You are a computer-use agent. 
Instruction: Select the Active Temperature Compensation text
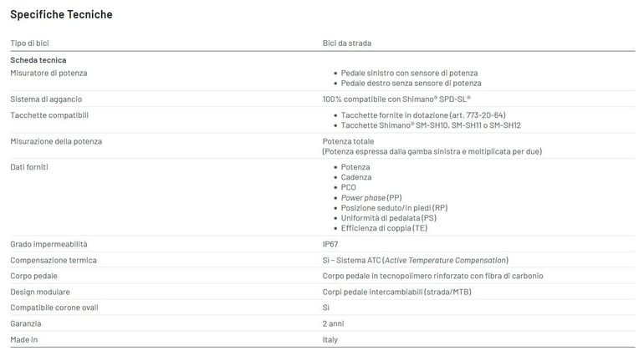click(x=445, y=260)
